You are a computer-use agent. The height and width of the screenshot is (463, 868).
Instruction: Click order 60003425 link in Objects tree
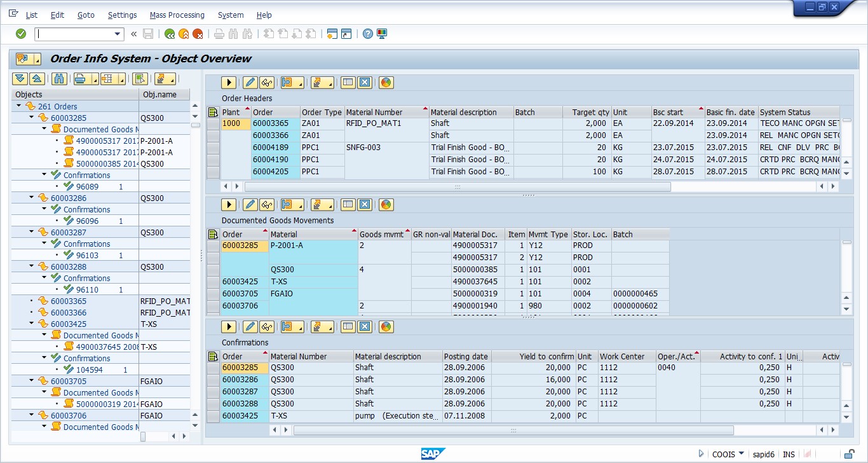[69, 324]
